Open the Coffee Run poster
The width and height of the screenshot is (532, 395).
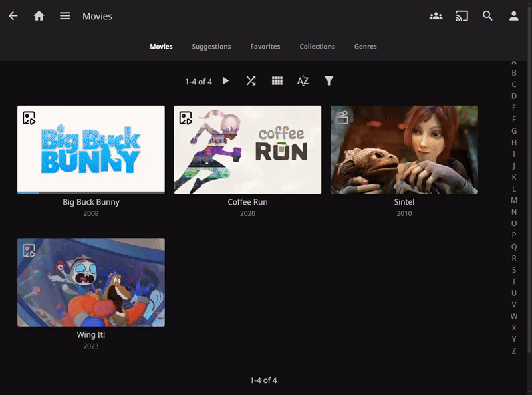tap(247, 150)
